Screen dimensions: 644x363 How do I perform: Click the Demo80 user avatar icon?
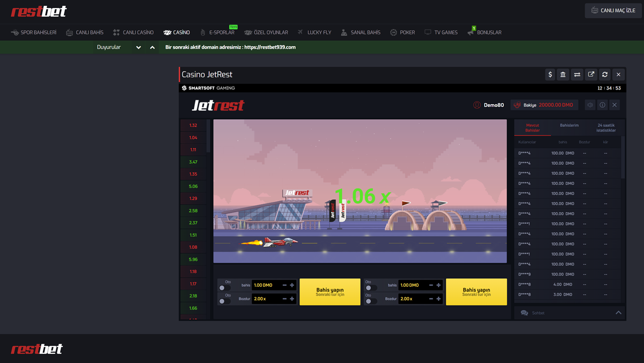tap(477, 105)
